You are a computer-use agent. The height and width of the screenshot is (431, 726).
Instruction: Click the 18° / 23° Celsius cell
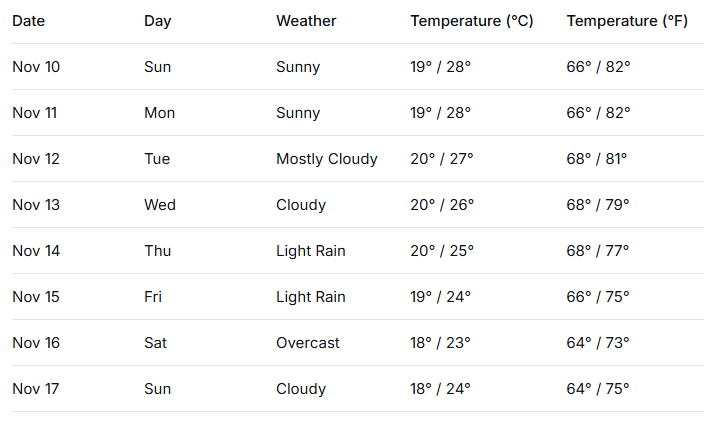pyautogui.click(x=441, y=343)
